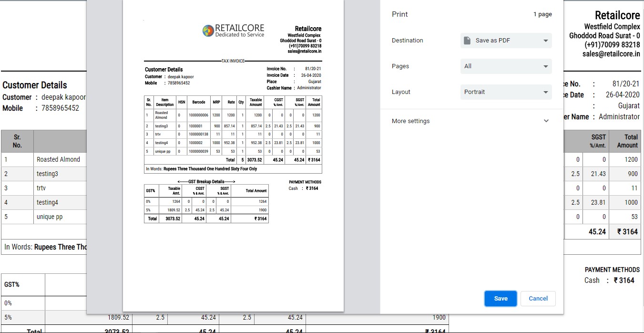The height and width of the screenshot is (333, 644).
Task: Click 'testing4' item on the background page
Action: [x=47, y=202]
